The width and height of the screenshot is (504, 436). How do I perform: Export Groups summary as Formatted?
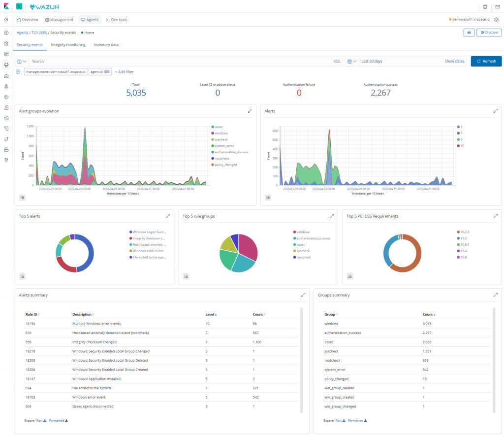pos(357,421)
